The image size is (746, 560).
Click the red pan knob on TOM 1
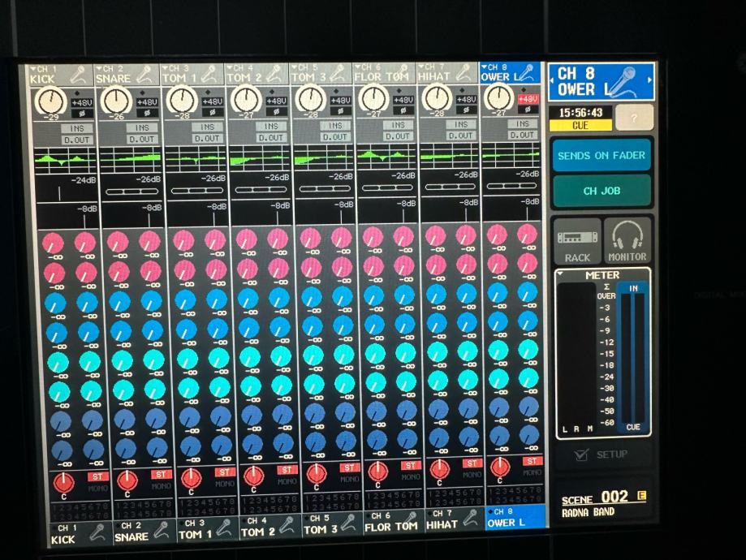point(191,478)
